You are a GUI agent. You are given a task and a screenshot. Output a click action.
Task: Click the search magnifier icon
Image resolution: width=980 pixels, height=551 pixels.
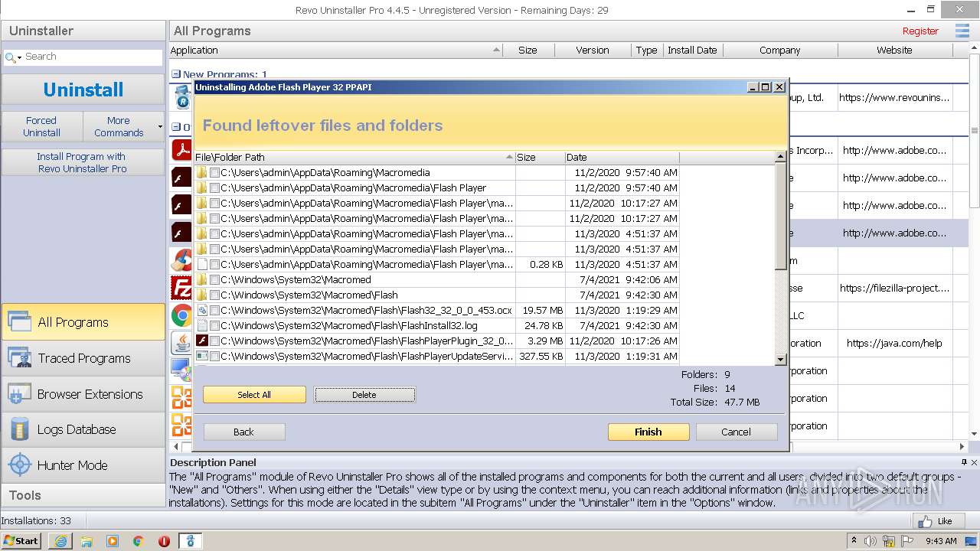pos(9,57)
